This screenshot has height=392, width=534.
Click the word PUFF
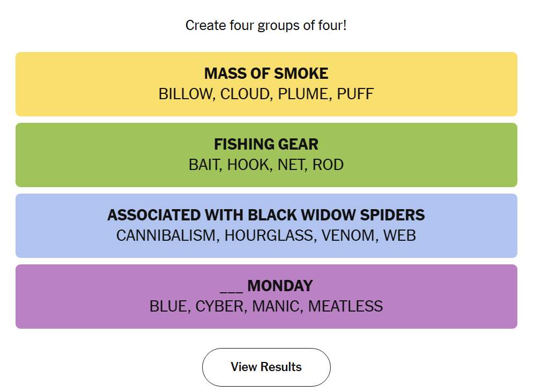coord(357,94)
